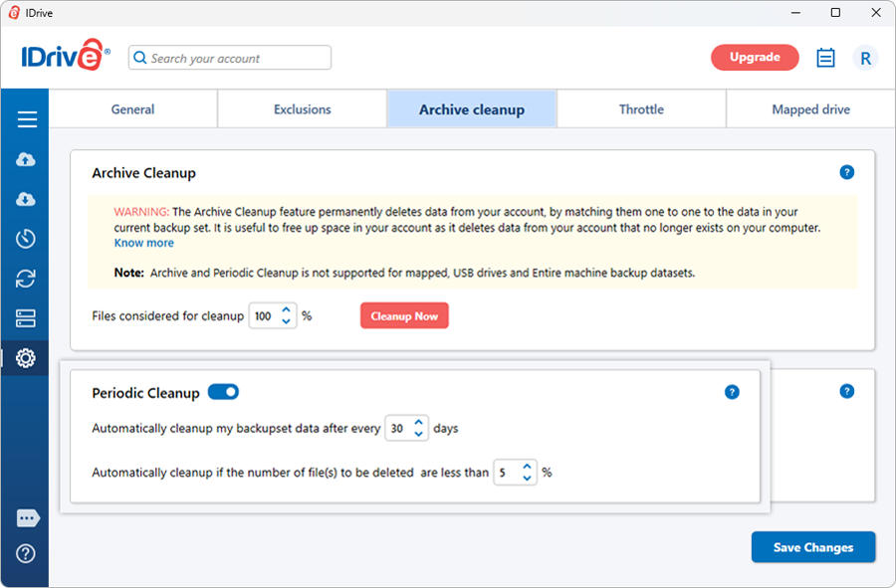Open the hamburger menu in the sidebar

27,119
